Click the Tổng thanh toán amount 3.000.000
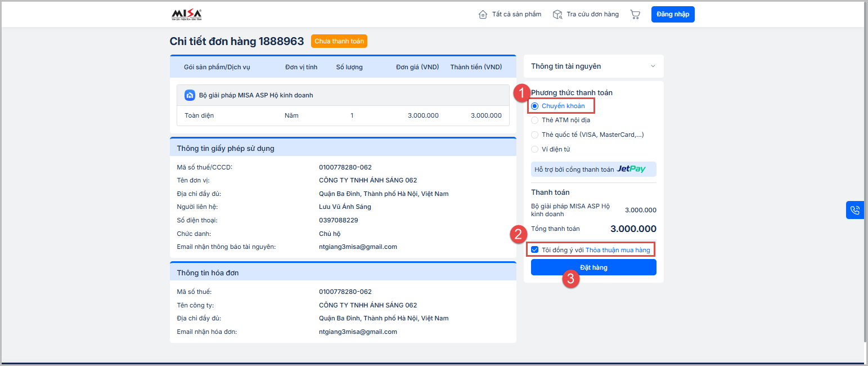This screenshot has height=366, width=868. tap(633, 229)
